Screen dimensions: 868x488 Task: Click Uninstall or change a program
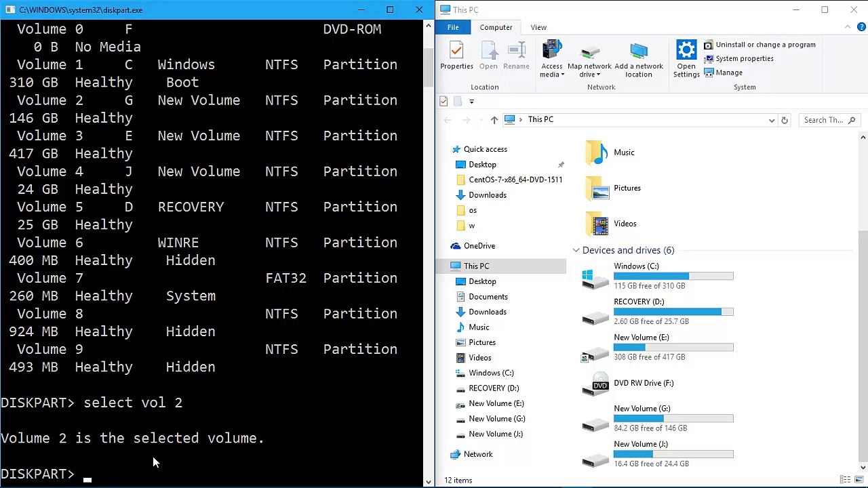pyautogui.click(x=759, y=45)
